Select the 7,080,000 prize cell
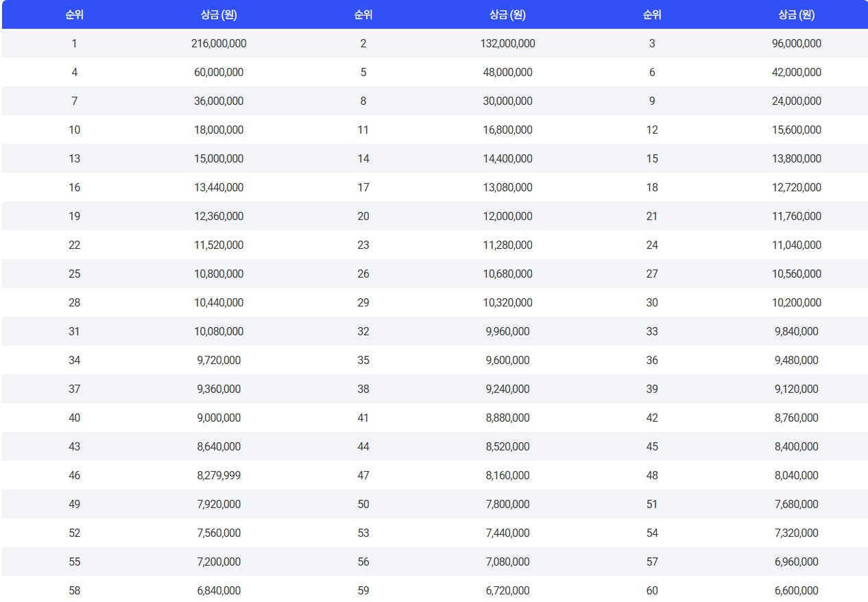868x602 pixels. (508, 562)
